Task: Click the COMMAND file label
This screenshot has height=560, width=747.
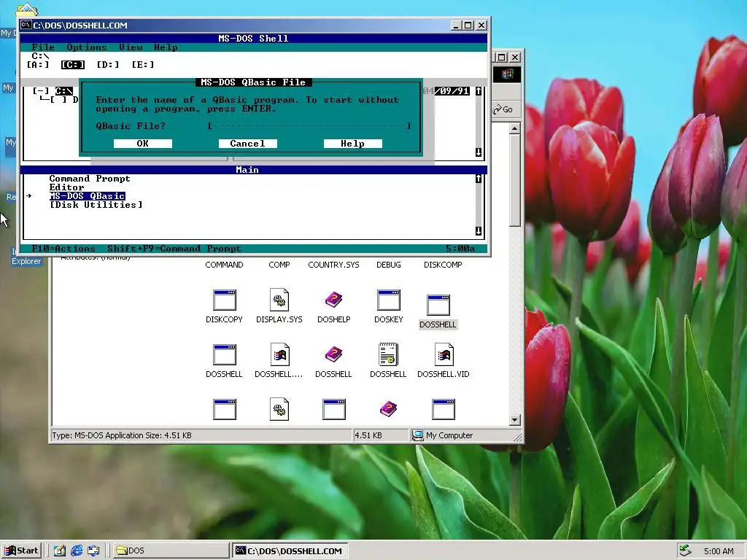Action: [x=225, y=265]
